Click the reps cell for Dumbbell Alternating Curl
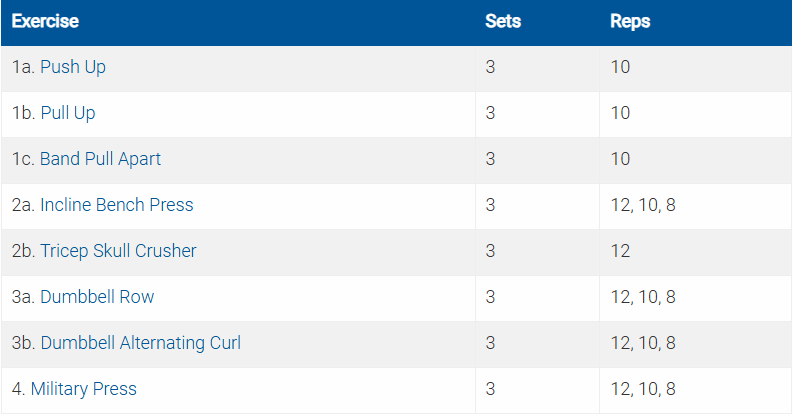The width and height of the screenshot is (793, 416). pos(643,344)
